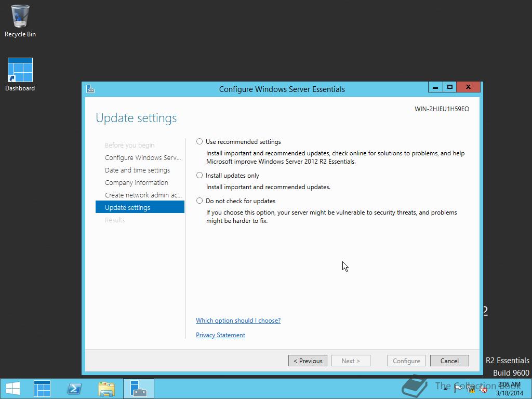Click the Update settings page heading

136,118
